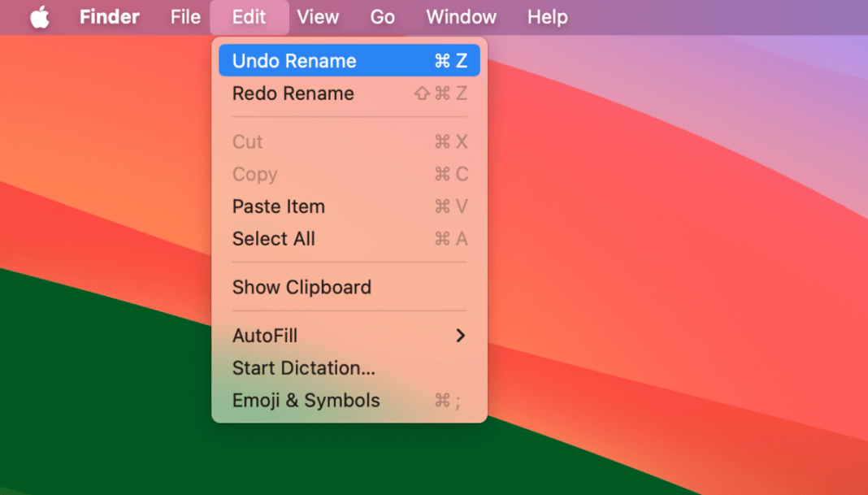868x495 pixels.
Task: Open the Finder menu
Action: point(109,16)
